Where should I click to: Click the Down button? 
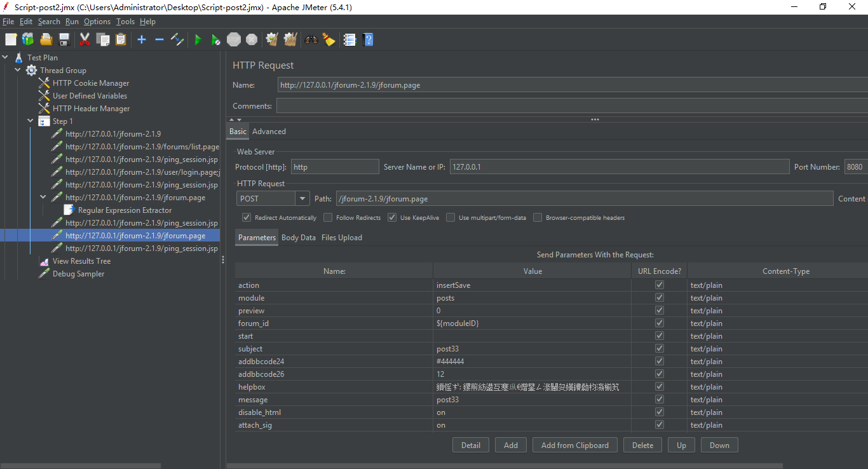(x=719, y=445)
